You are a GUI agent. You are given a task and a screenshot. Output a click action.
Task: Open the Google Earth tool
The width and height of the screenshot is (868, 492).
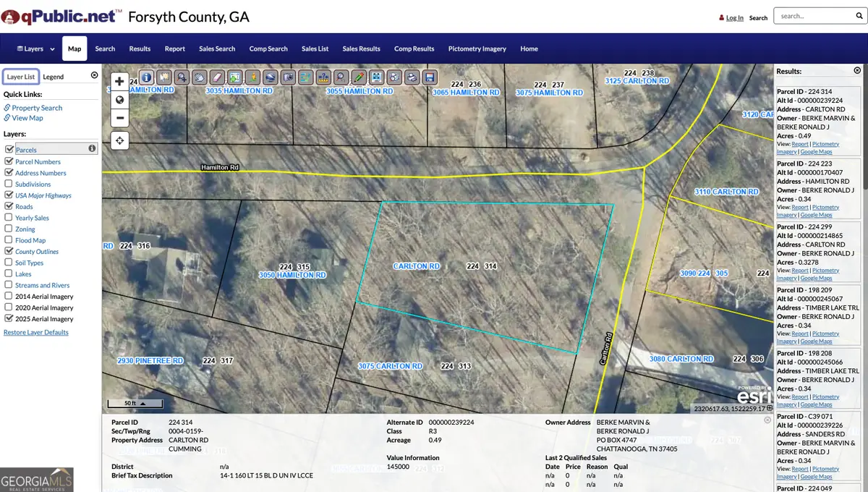[270, 77]
